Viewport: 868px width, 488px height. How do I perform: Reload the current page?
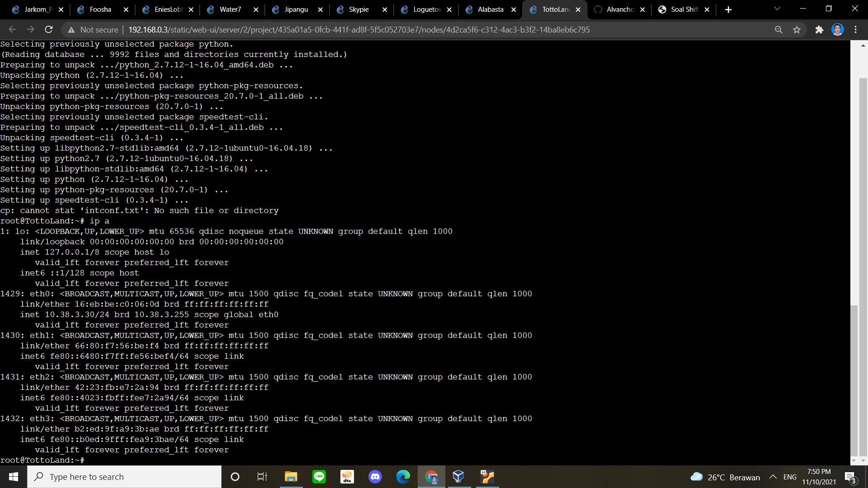pos(49,29)
